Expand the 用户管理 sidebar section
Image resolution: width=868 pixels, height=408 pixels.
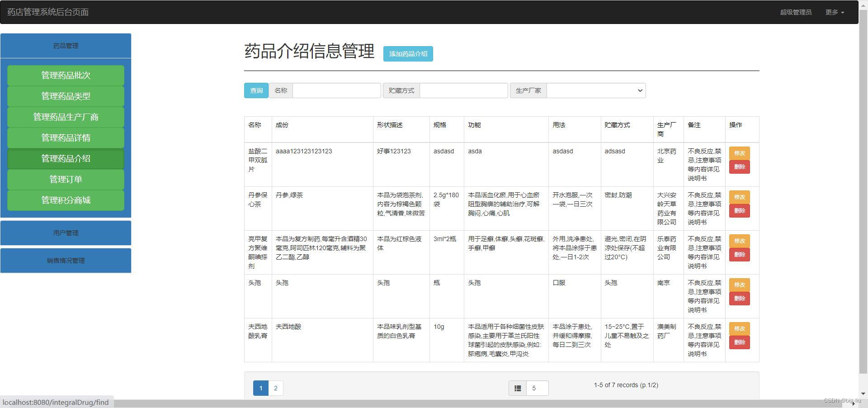coord(66,233)
